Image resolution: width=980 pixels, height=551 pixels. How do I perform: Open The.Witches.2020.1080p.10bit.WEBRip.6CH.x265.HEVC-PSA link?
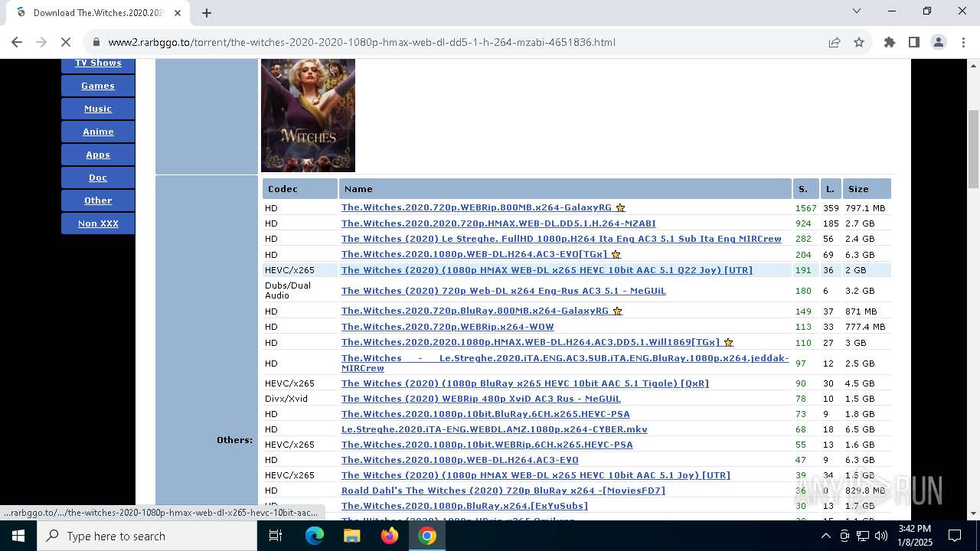pyautogui.click(x=487, y=445)
